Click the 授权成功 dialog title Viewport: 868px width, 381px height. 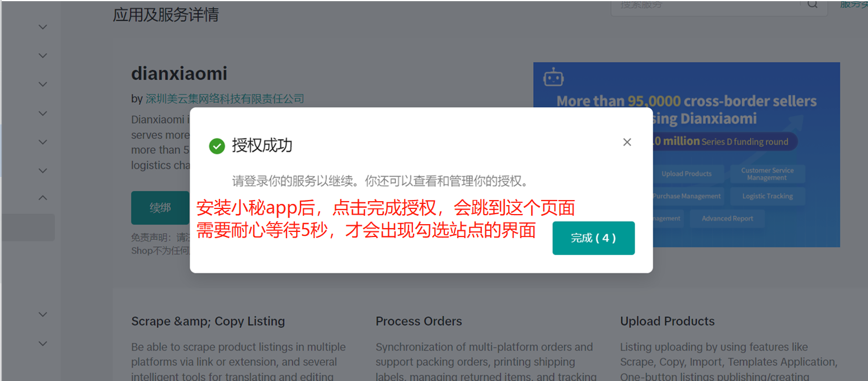tap(262, 146)
